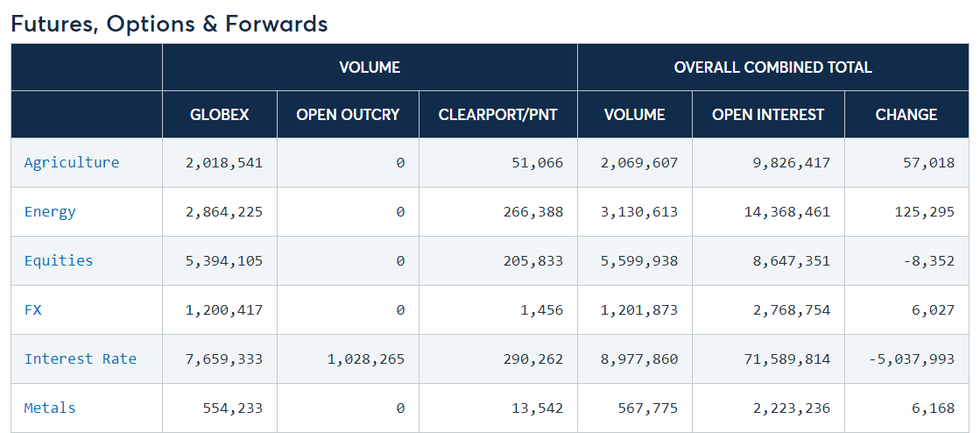Select Energy Globex value 2,864,225
Screen dimensions: 980x433
tap(224, 211)
